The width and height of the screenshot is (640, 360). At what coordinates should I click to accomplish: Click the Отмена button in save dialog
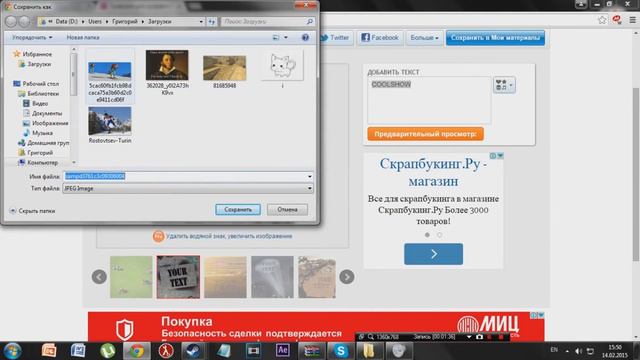coord(287,209)
